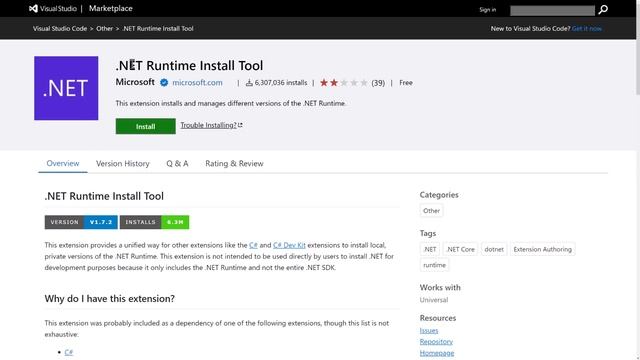The width and height of the screenshot is (640, 360).
Task: Open microsoft.com publisher link
Action: point(198,82)
